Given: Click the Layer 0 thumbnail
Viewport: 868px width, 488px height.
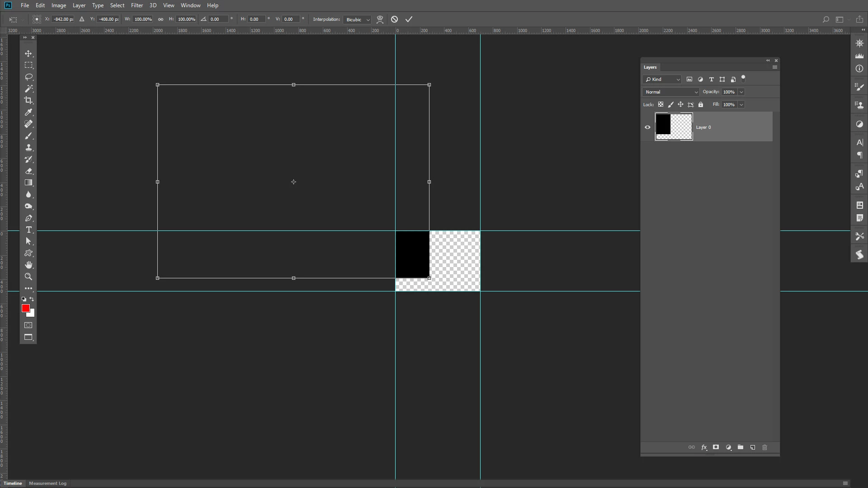Looking at the screenshot, I should point(674,127).
